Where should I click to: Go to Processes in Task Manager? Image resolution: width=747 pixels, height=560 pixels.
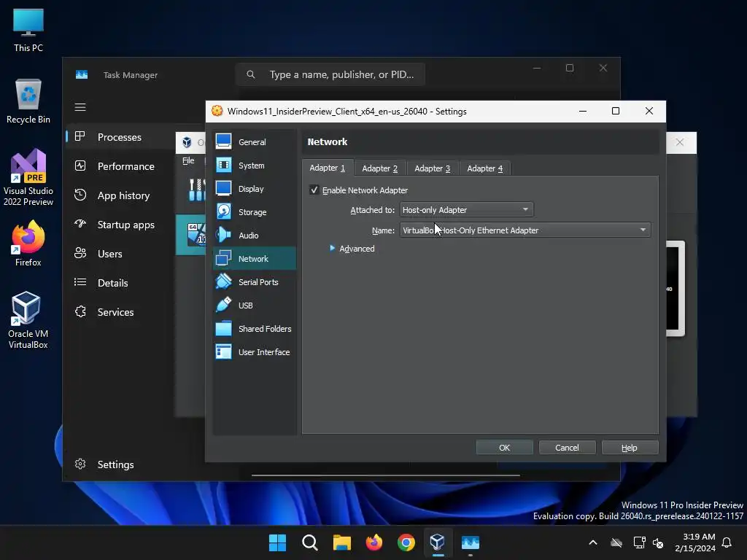pyautogui.click(x=119, y=137)
